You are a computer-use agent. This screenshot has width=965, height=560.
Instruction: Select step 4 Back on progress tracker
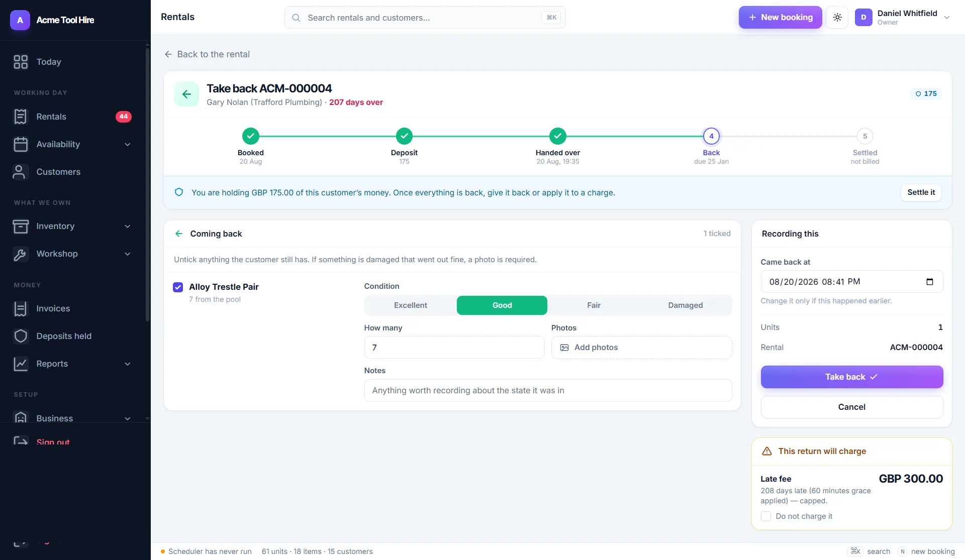coord(711,136)
